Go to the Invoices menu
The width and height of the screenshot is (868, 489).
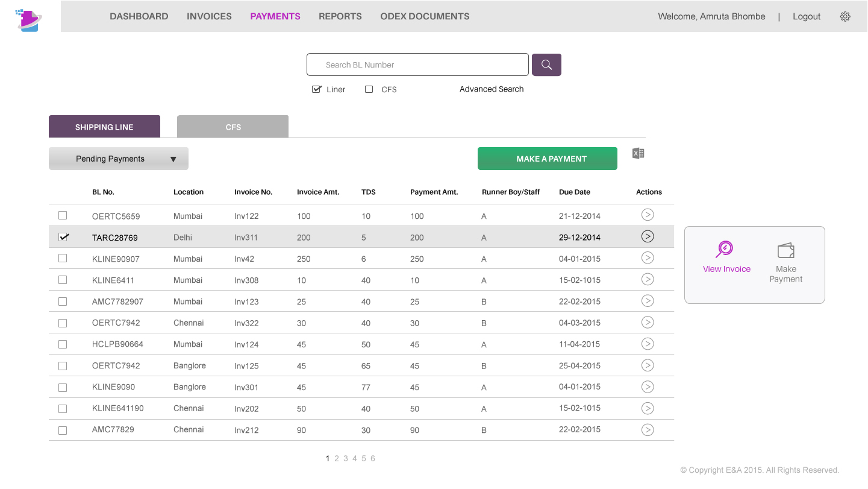209,16
